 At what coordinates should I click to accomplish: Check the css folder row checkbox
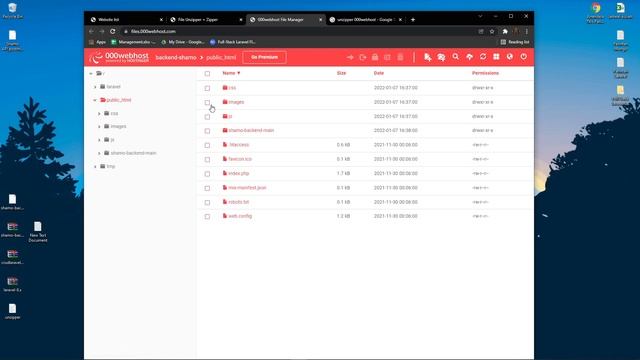coord(207,88)
